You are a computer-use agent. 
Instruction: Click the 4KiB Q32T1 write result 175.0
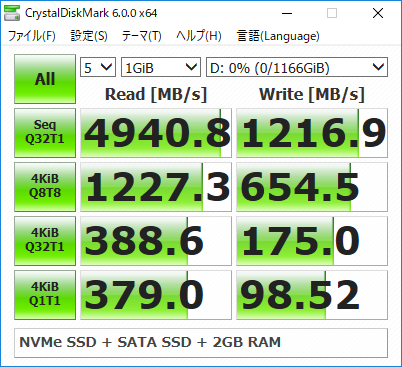312,241
